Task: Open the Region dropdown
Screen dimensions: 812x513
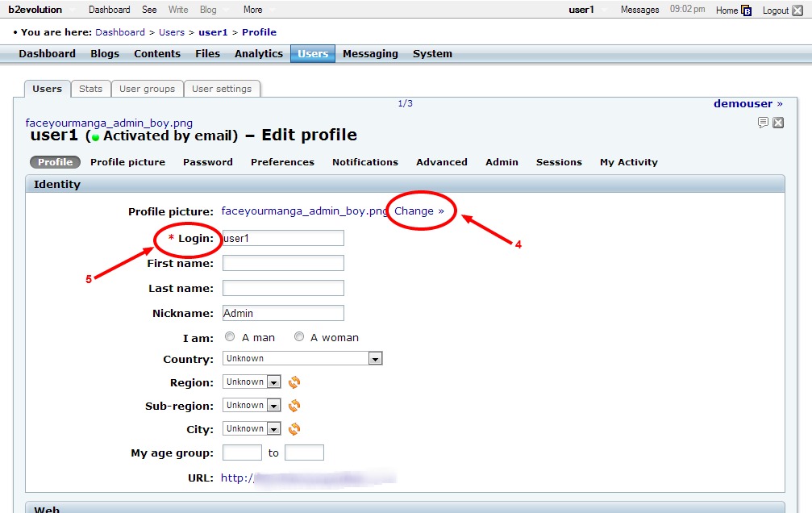Action: tap(252, 382)
